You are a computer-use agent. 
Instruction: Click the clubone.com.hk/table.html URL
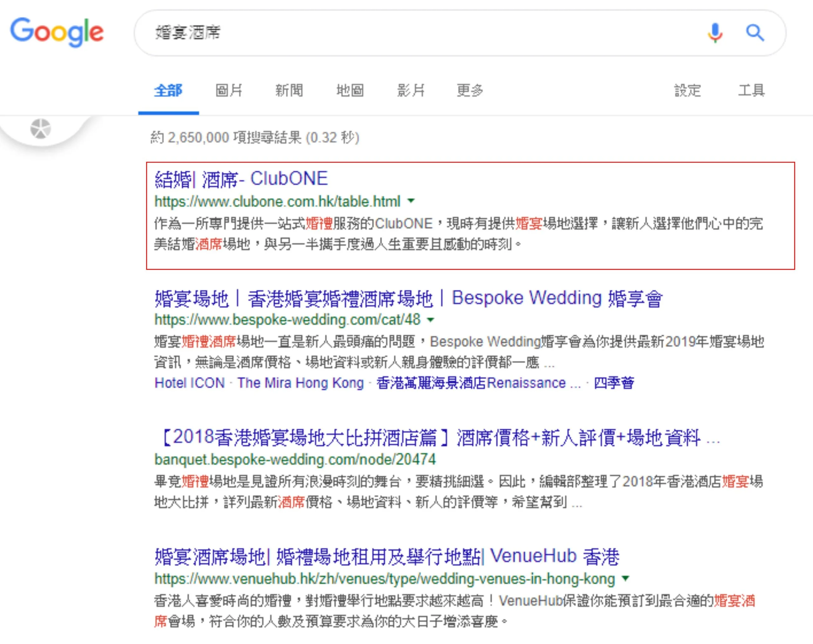click(278, 202)
